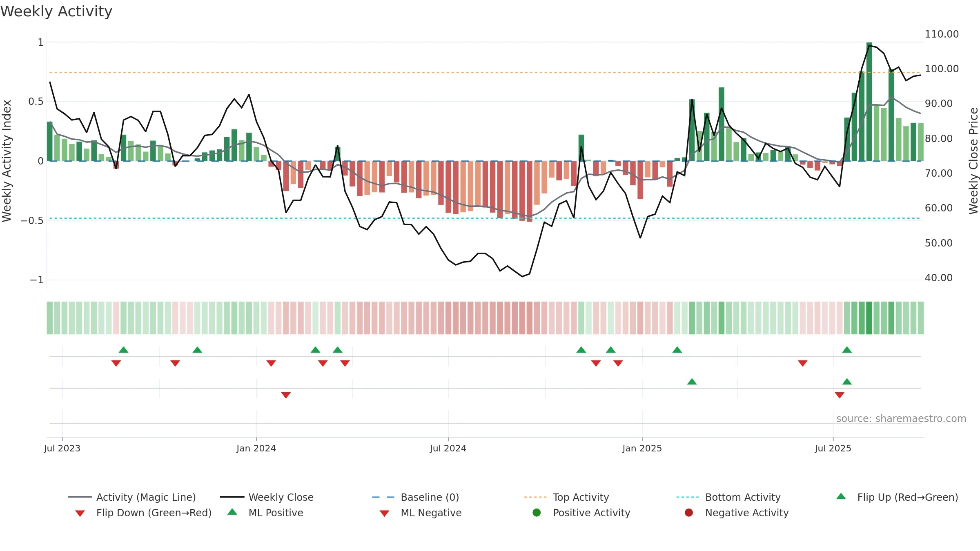Click the 'Jul 2023' x-axis label

coord(62,448)
